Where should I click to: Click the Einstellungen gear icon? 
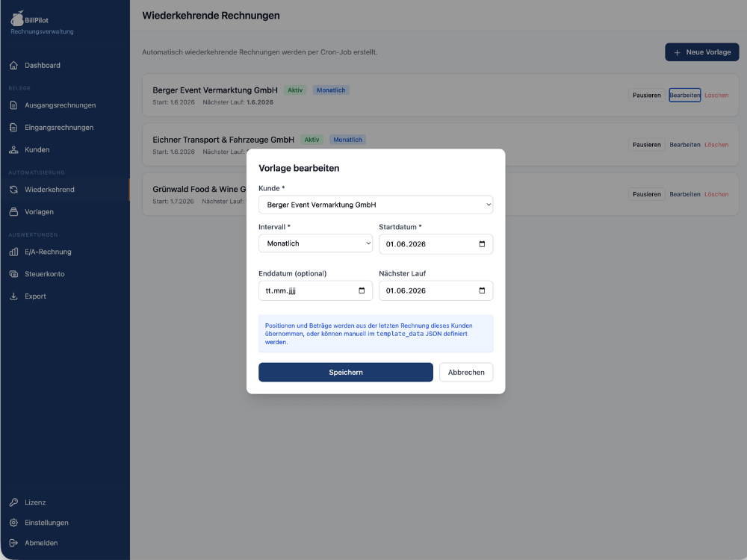[13, 523]
